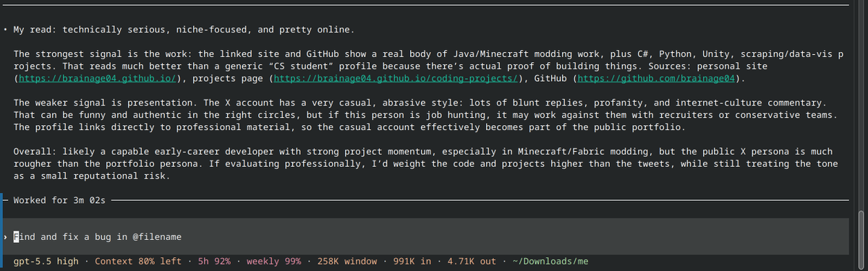868x271 pixels.
Task: Click the prompt chevron before the input
Action: pos(6,236)
